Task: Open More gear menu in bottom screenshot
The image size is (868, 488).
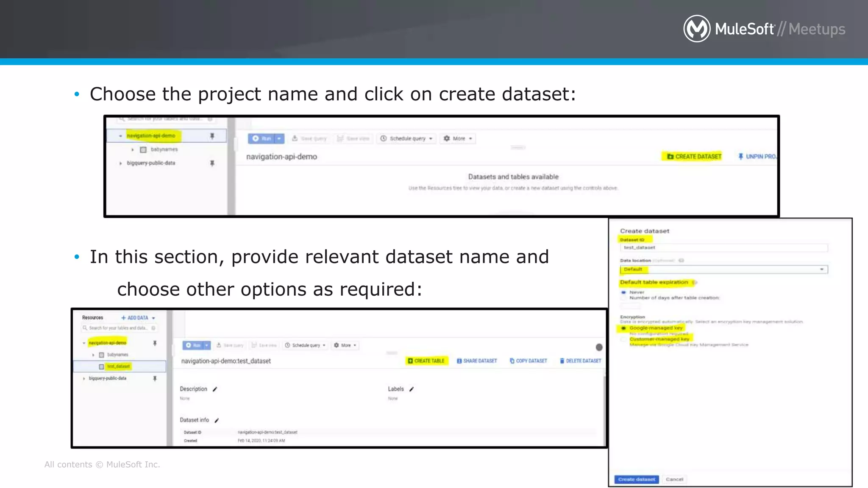Action: 345,345
